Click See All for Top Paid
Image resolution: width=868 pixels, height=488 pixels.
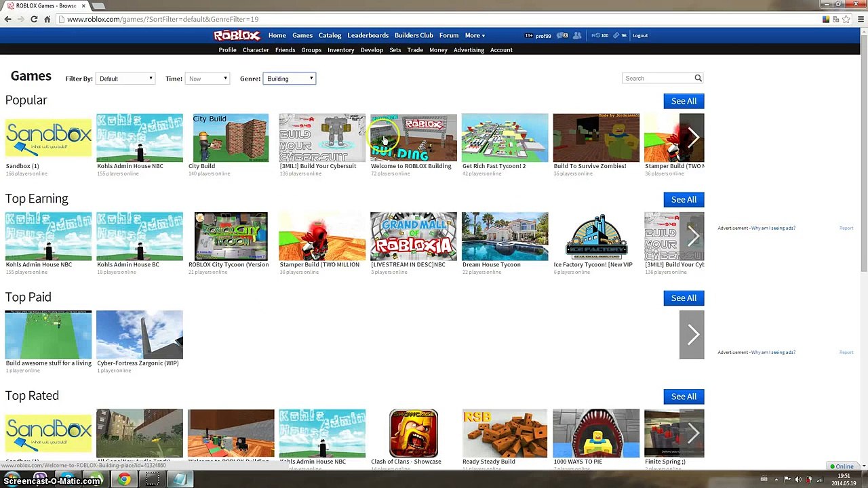click(684, 298)
